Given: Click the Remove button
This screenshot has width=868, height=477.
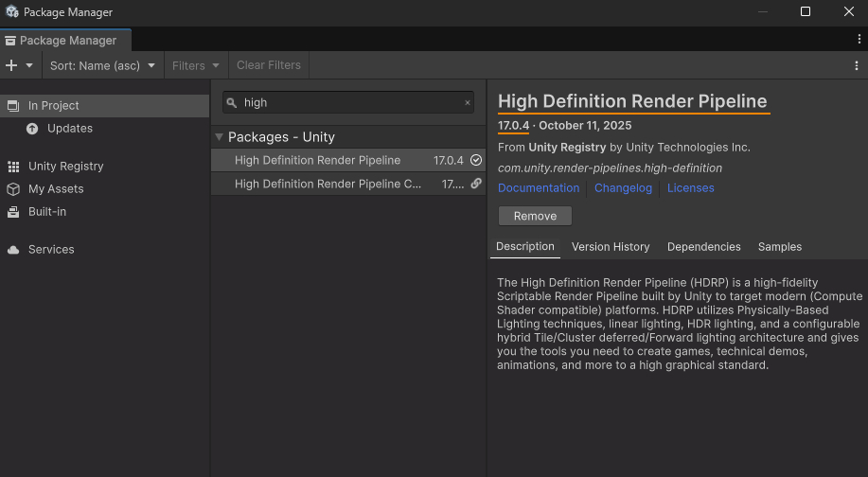Looking at the screenshot, I should coord(536,216).
